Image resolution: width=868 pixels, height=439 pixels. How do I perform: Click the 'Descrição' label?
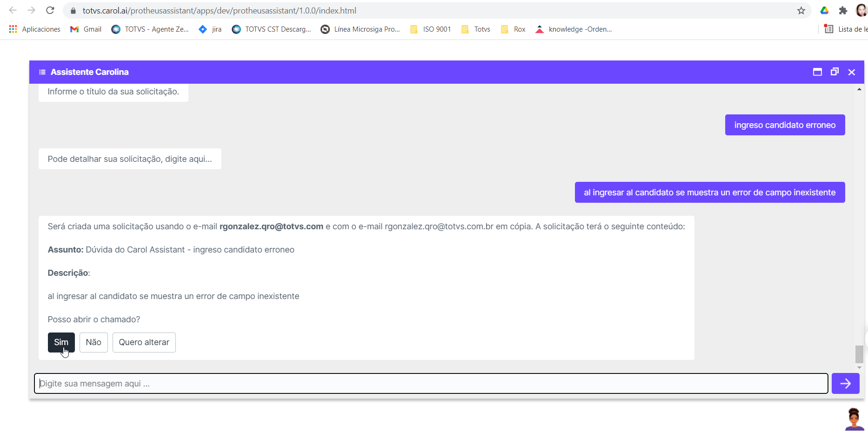tap(68, 273)
